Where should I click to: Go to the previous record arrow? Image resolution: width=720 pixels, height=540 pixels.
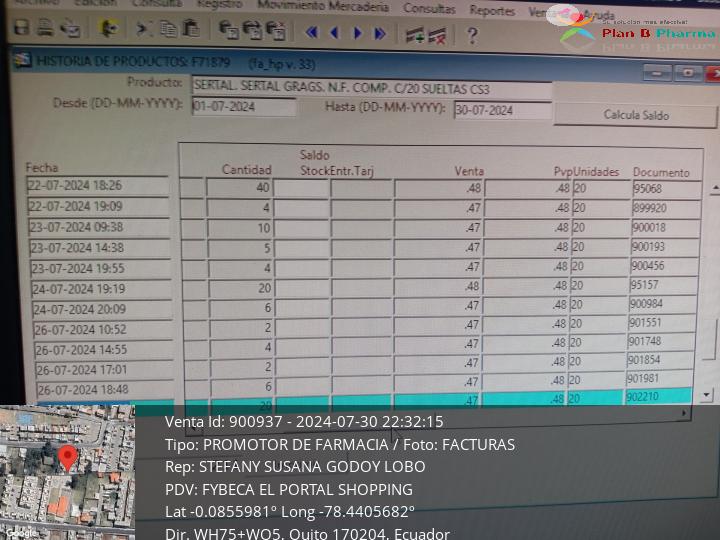(334, 33)
